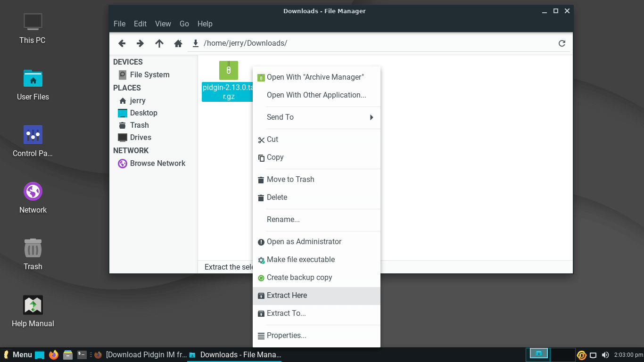The image size is (644, 362).
Task: Click the path field showing /home/jerry/Downloads/
Action: pyautogui.click(x=377, y=43)
